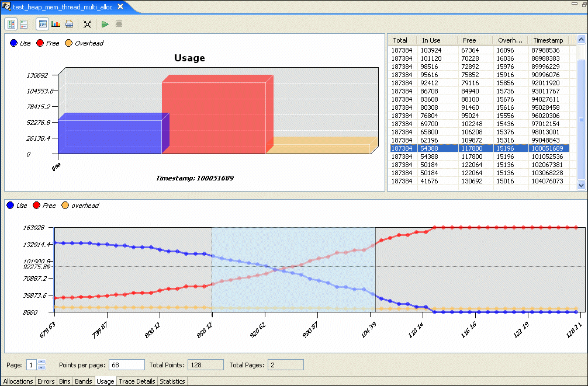Switch to the Allocations tab

pos(18,381)
